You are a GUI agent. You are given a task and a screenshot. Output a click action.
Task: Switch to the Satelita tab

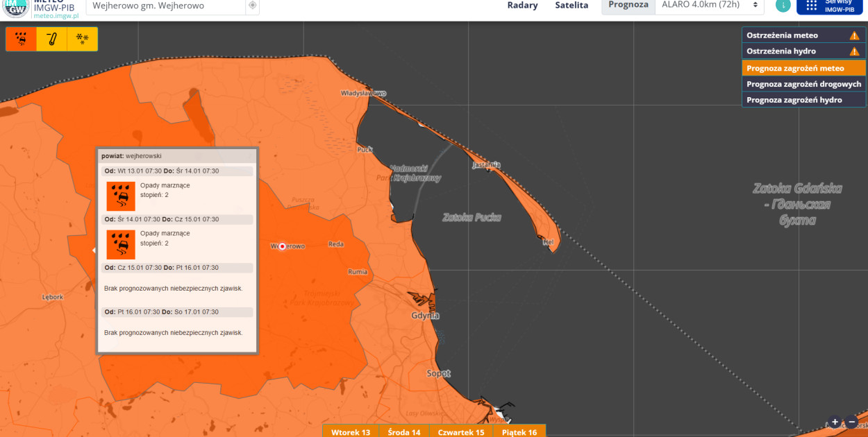pyautogui.click(x=571, y=6)
